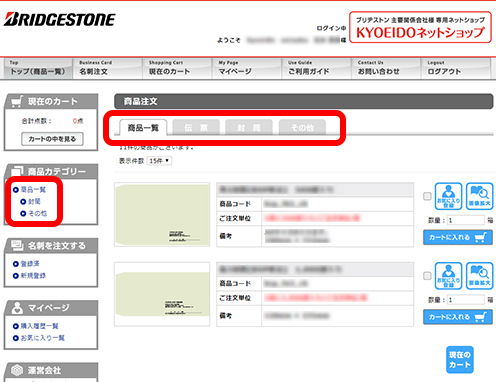
Task: Open 名刺注文 Business Card menu
Action: 107,68
